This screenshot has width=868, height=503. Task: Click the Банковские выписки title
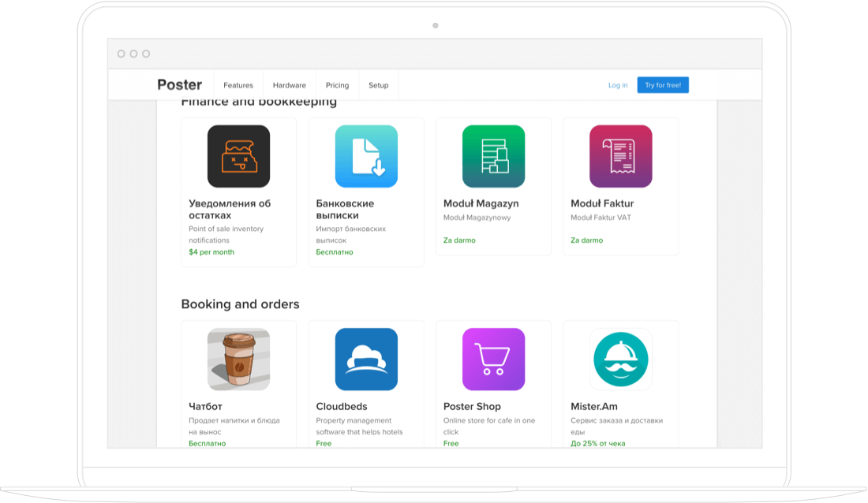pos(345,209)
